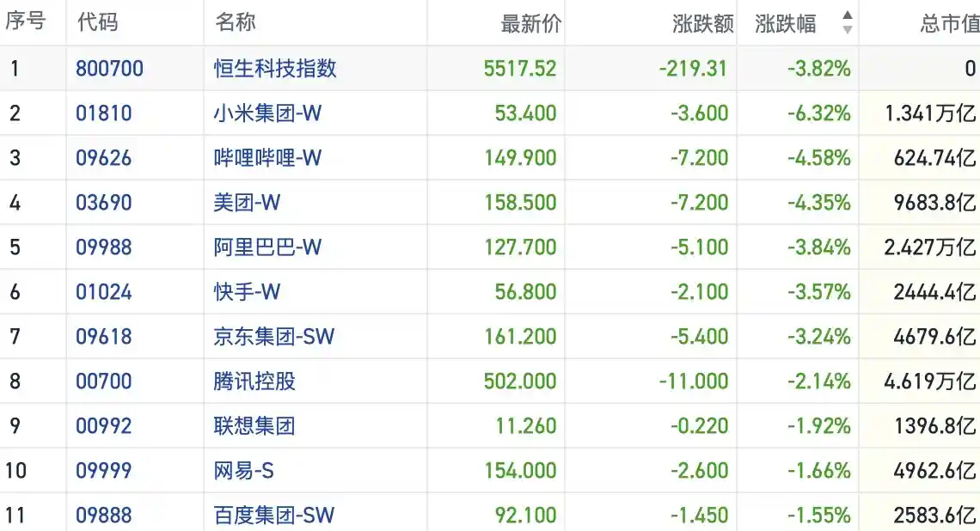Screen dimensions: 980x531
Task: Select market cap 1.341万亿
Action: (x=931, y=113)
